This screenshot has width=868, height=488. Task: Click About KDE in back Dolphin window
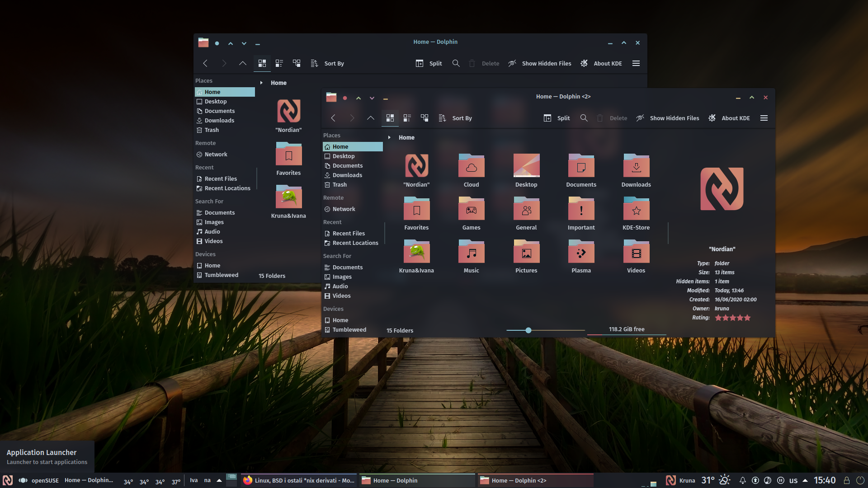pos(601,63)
